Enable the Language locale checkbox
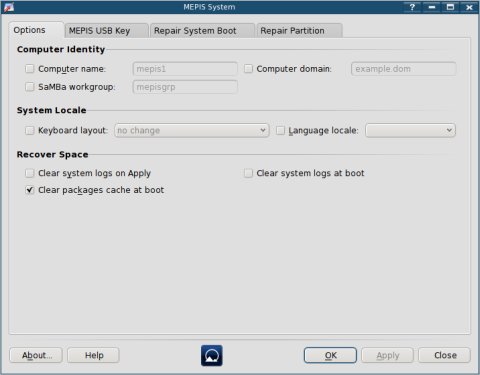This screenshot has height=375, width=480. click(x=280, y=130)
